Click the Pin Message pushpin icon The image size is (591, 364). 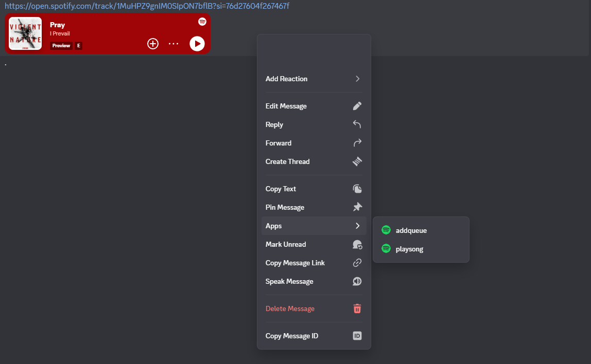point(357,207)
